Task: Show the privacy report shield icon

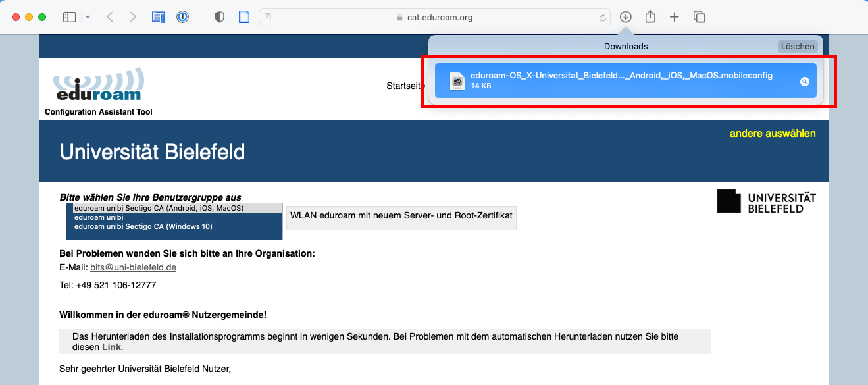Action: pos(220,18)
